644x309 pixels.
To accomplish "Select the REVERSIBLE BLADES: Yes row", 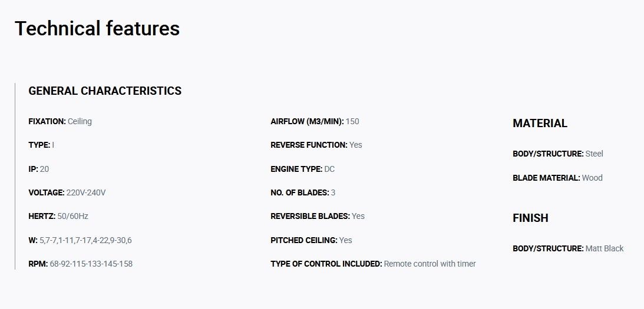I will click(x=318, y=216).
